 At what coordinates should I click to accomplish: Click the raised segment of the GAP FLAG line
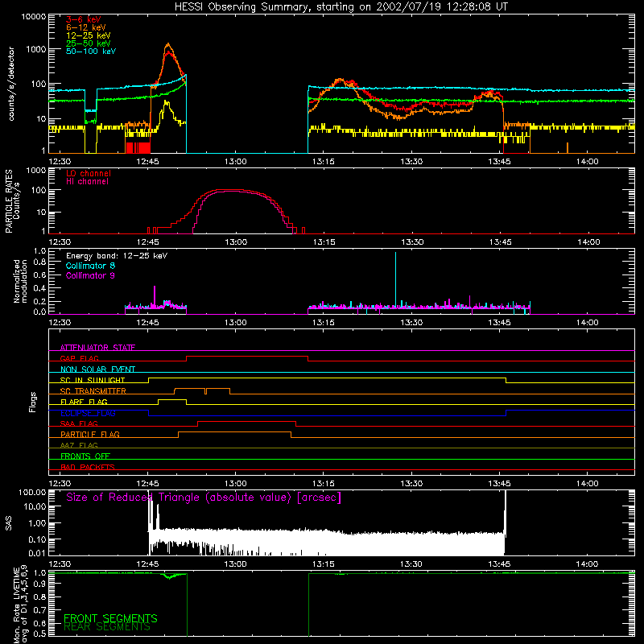click(x=247, y=357)
